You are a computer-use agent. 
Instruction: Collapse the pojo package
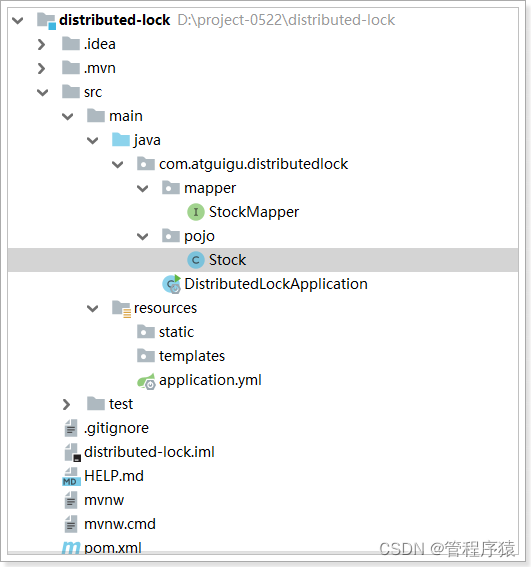[x=143, y=237]
